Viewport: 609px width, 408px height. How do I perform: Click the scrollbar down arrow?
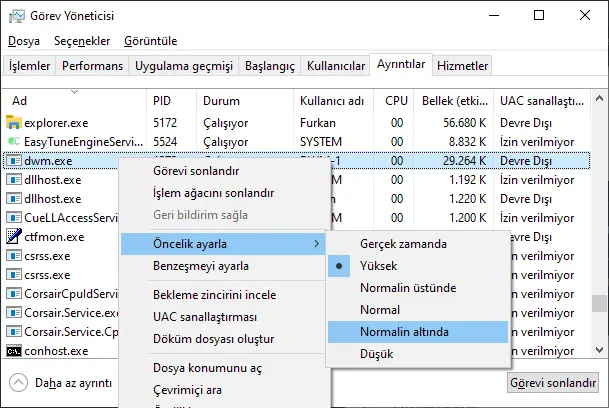pyautogui.click(x=599, y=350)
